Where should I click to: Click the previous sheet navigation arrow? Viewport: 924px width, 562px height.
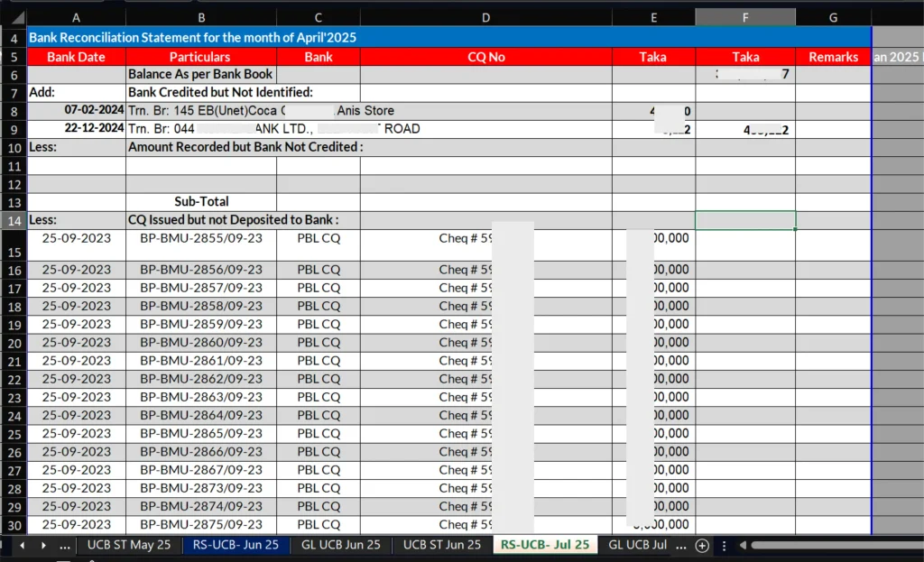[x=23, y=545]
